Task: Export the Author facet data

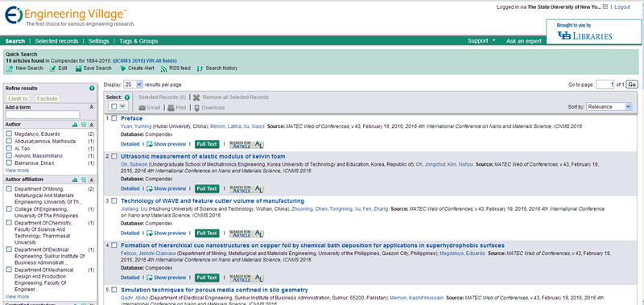Action: [83, 124]
